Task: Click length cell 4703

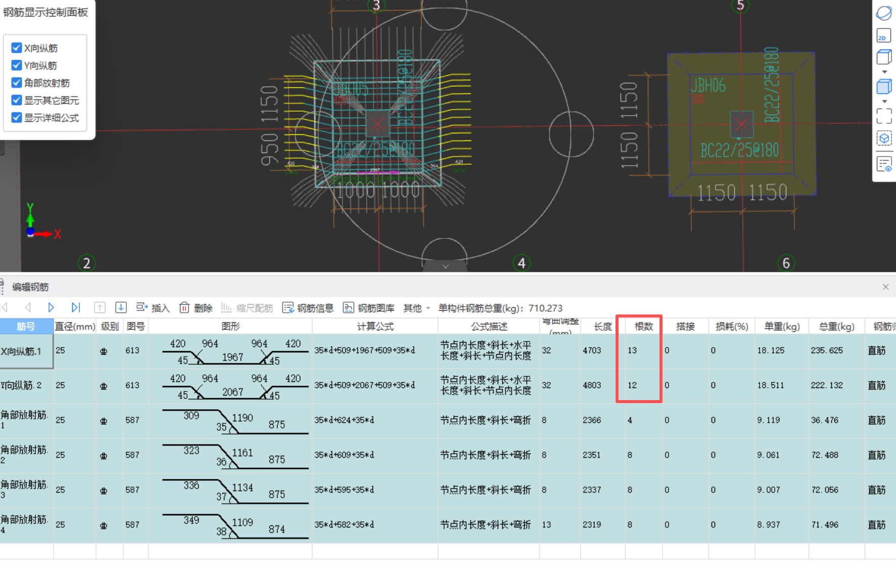Action: pos(603,351)
